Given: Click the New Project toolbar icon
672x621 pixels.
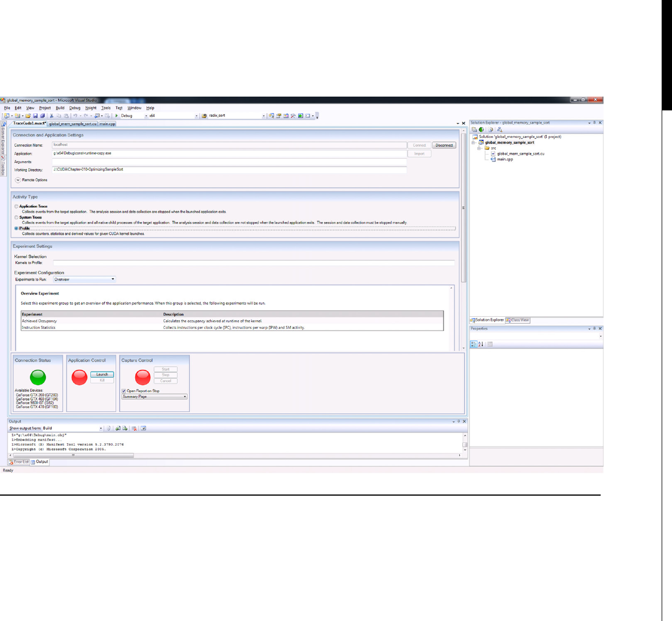Looking at the screenshot, I should (x=7, y=116).
